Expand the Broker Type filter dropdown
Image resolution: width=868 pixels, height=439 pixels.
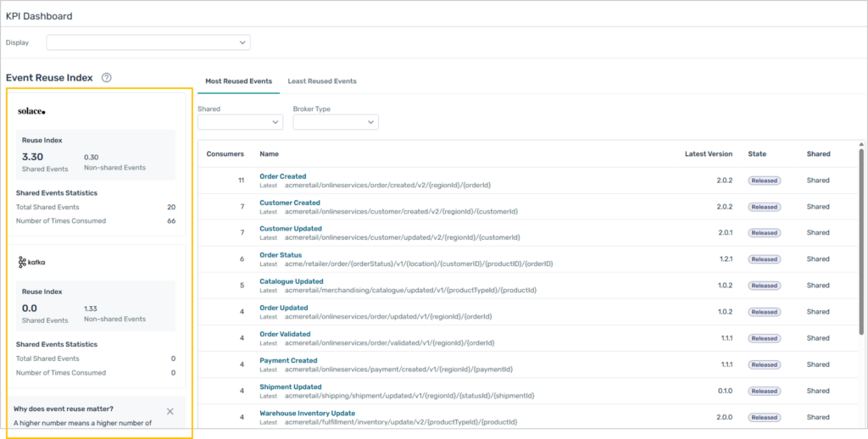click(x=336, y=122)
